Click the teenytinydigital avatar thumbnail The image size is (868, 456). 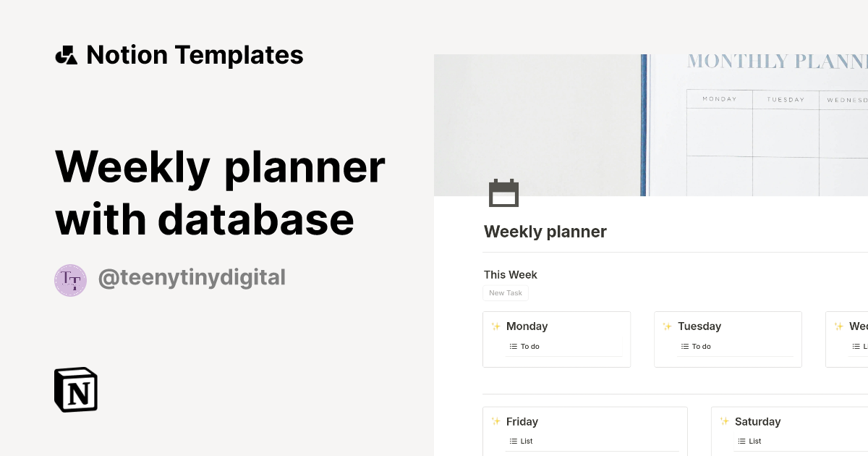tap(70, 280)
